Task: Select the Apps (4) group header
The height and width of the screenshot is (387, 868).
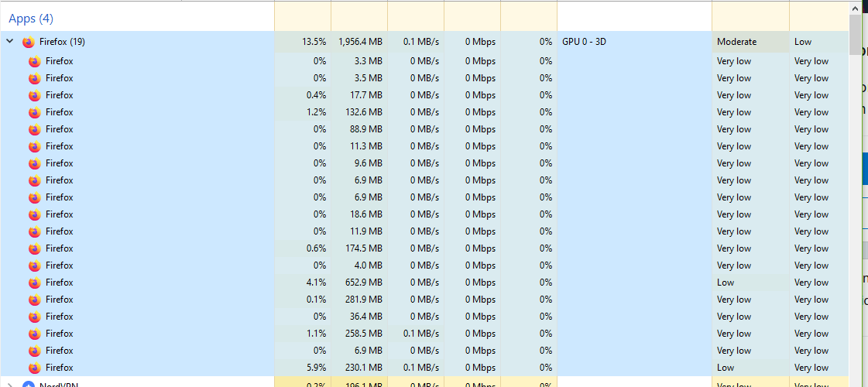Action: click(x=31, y=19)
